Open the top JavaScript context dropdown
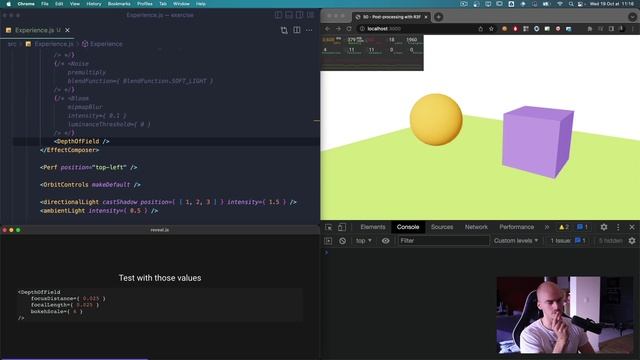The image size is (640, 360). coord(363,241)
